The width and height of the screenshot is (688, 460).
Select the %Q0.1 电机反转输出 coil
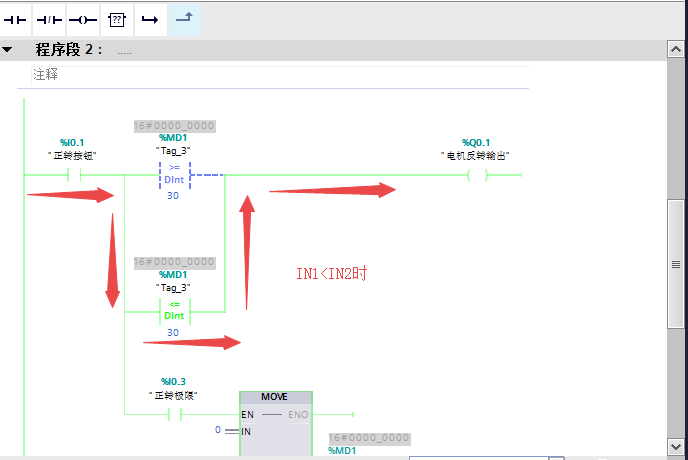(477, 175)
